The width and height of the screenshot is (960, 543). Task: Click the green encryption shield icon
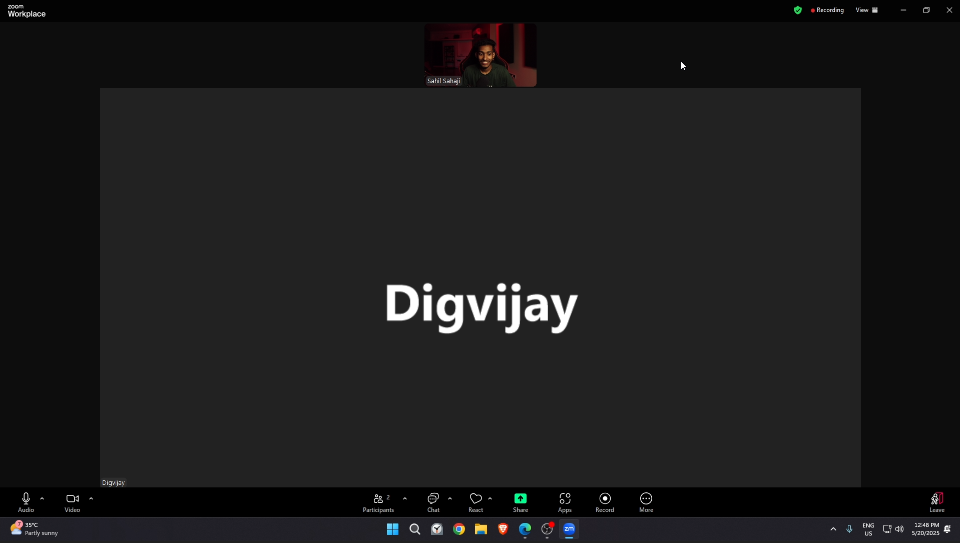797,10
